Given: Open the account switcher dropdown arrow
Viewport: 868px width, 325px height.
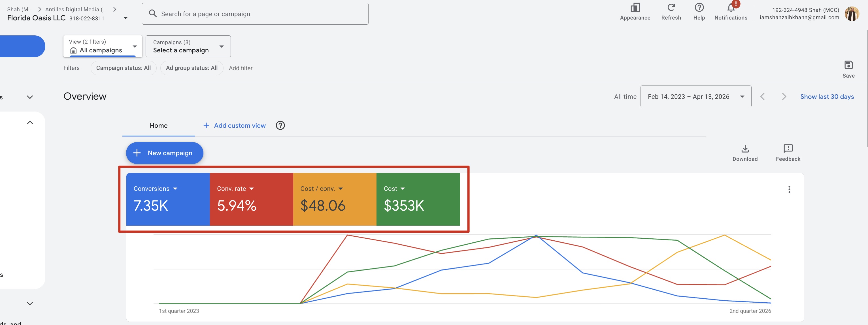Looking at the screenshot, I should (126, 18).
